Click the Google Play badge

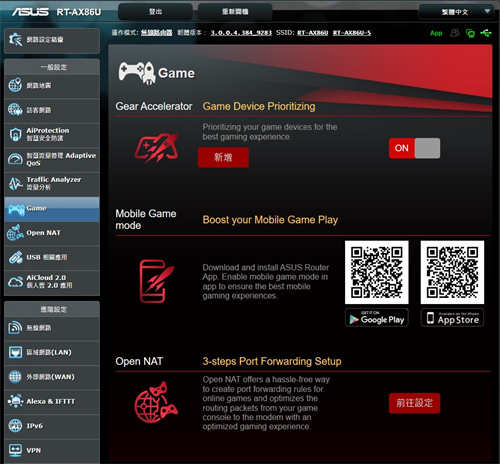[377, 318]
